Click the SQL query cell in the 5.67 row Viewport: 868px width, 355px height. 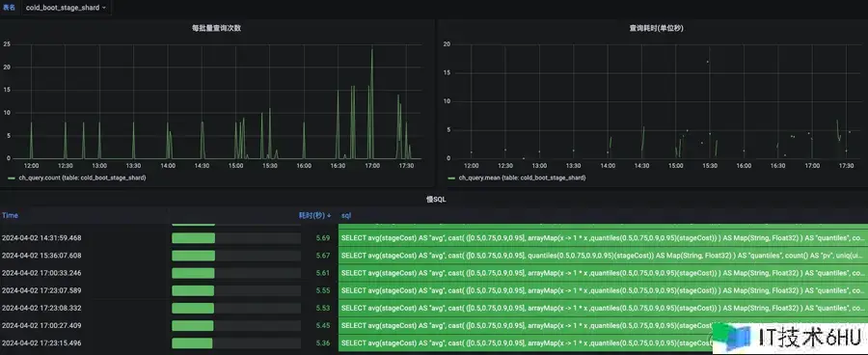pos(603,256)
